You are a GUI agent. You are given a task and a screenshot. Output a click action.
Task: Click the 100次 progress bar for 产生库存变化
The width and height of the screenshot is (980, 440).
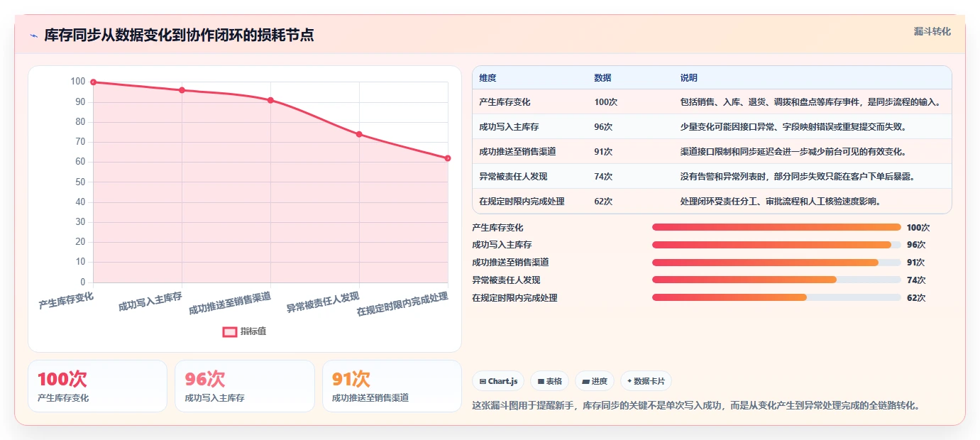pyautogui.click(x=776, y=227)
